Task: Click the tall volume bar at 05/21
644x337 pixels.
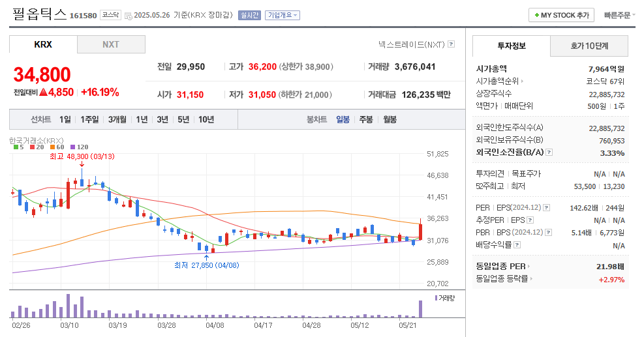Action: (x=420, y=309)
